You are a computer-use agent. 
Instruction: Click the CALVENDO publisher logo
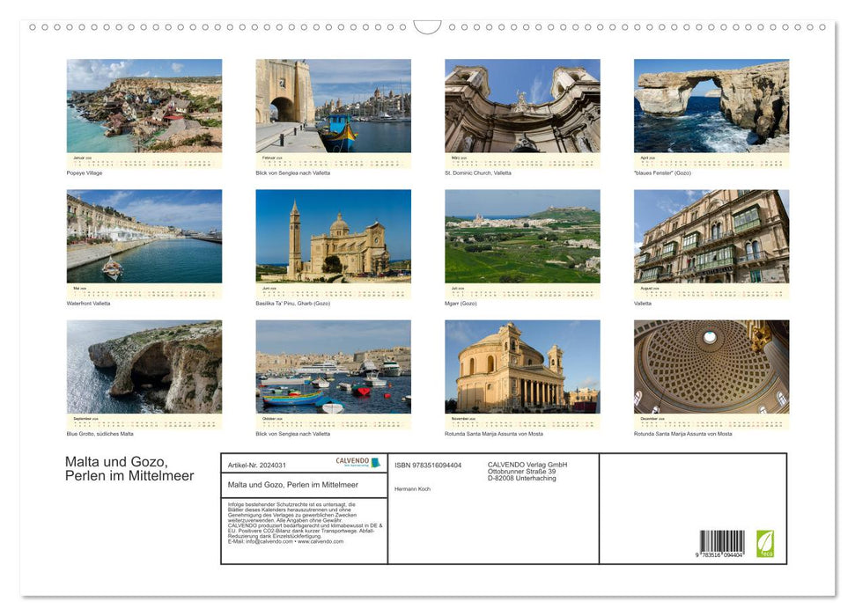(351, 461)
